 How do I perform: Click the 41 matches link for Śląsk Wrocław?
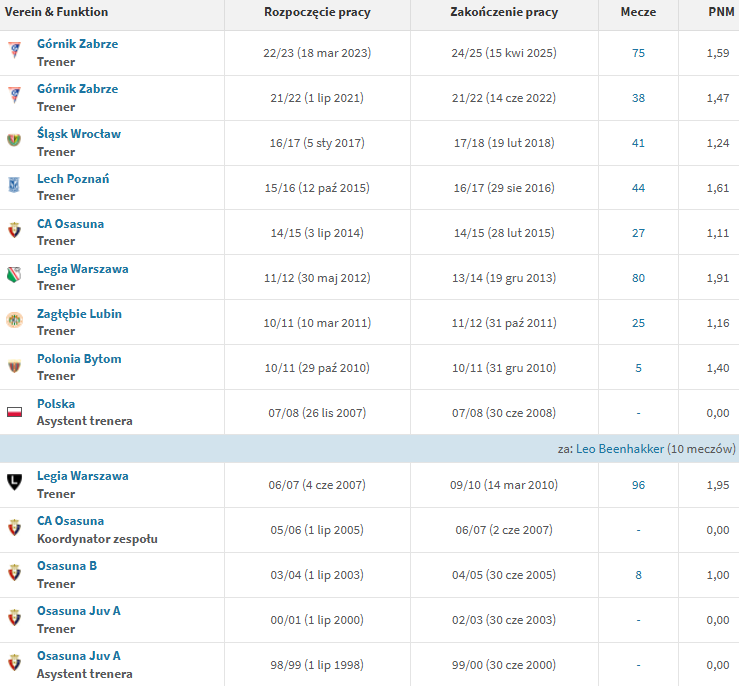638,143
